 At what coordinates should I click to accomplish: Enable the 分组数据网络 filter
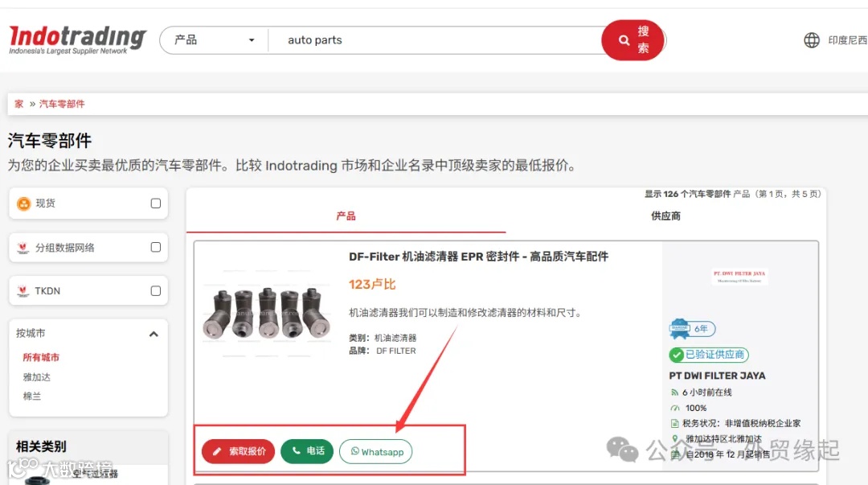click(x=155, y=248)
